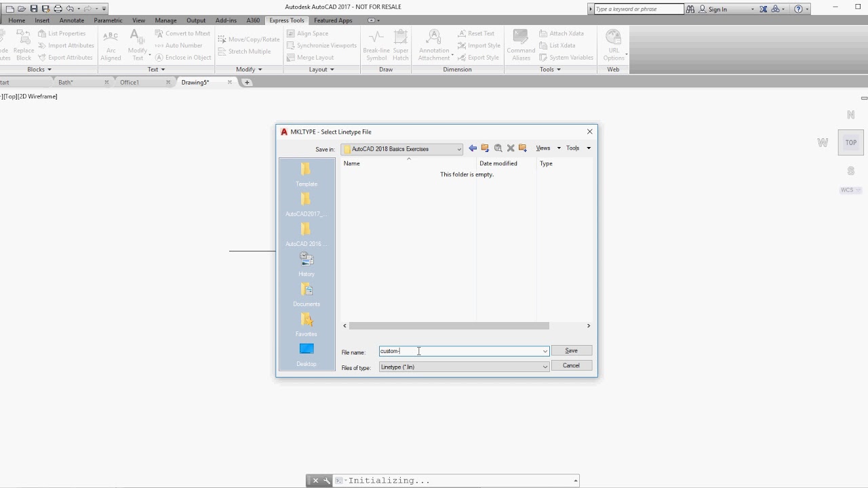
Task: Click the Save disk icon in quick access toolbar
Action: pos(34,9)
